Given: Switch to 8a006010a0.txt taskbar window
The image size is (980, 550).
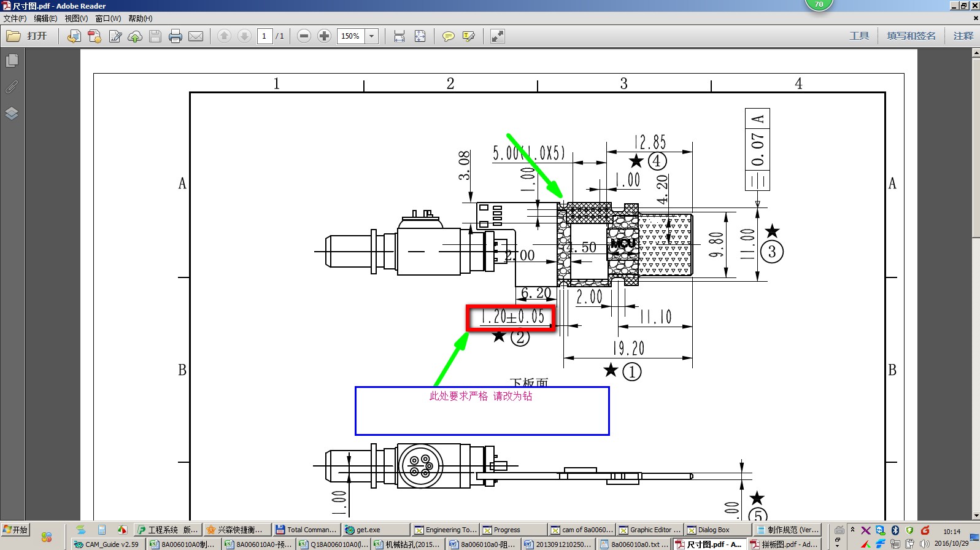Looking at the screenshot, I should [634, 544].
